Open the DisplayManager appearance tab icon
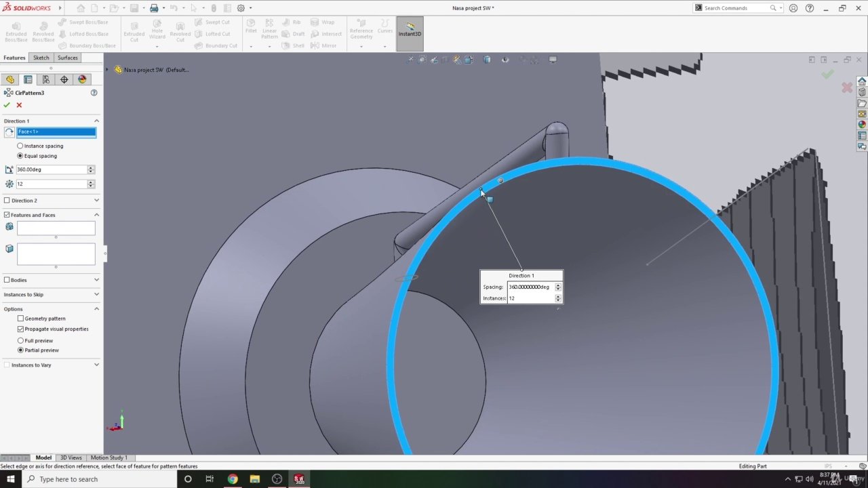The image size is (868, 488). 82,79
